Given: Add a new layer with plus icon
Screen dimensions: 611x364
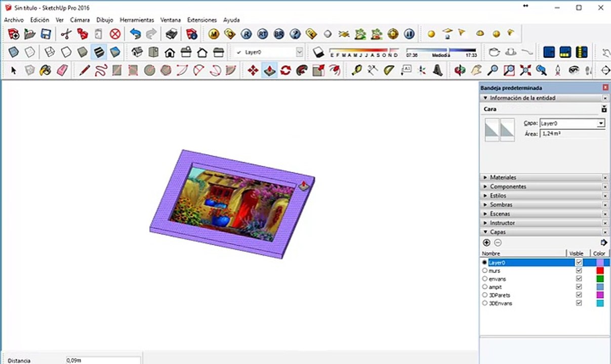Looking at the screenshot, I should pyautogui.click(x=487, y=243).
